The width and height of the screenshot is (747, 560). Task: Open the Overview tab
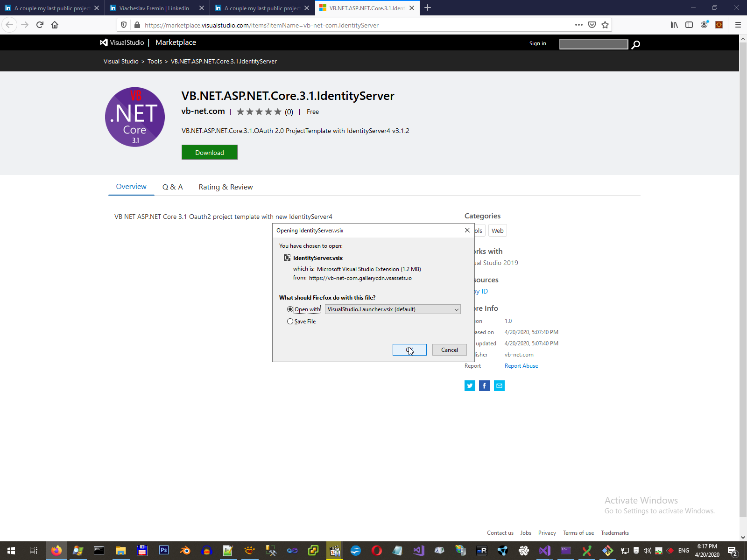click(x=131, y=187)
